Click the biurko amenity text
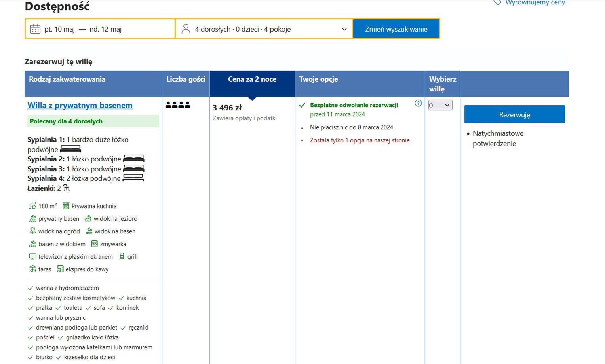The width and height of the screenshot is (605, 364). point(44,357)
